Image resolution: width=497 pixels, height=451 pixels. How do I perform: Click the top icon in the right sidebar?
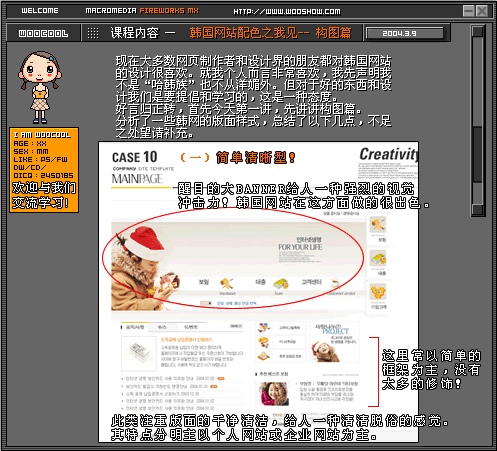point(378,224)
